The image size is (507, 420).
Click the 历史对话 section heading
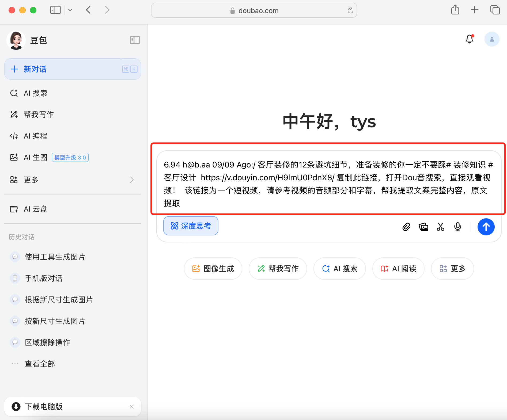tap(22, 237)
